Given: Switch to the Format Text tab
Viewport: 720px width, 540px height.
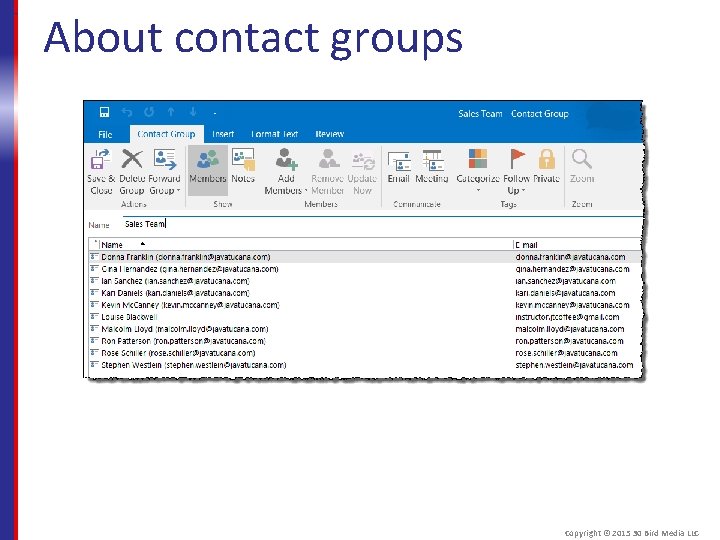Looking at the screenshot, I should [275, 134].
